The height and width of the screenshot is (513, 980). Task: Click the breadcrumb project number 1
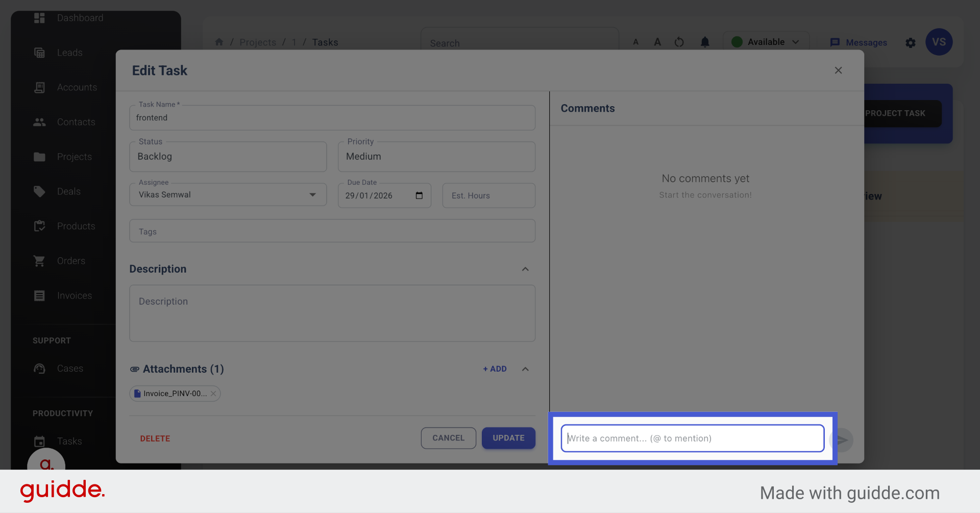[x=294, y=42]
